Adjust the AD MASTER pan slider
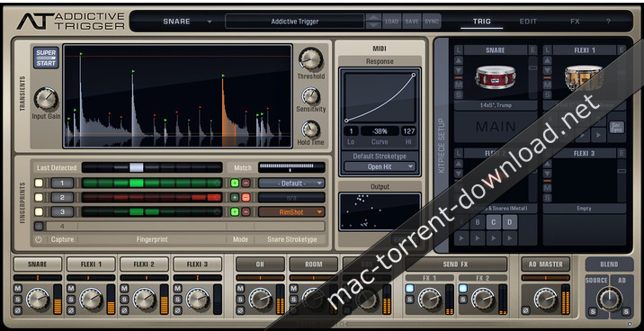This screenshot has width=644, height=331. pos(545,278)
